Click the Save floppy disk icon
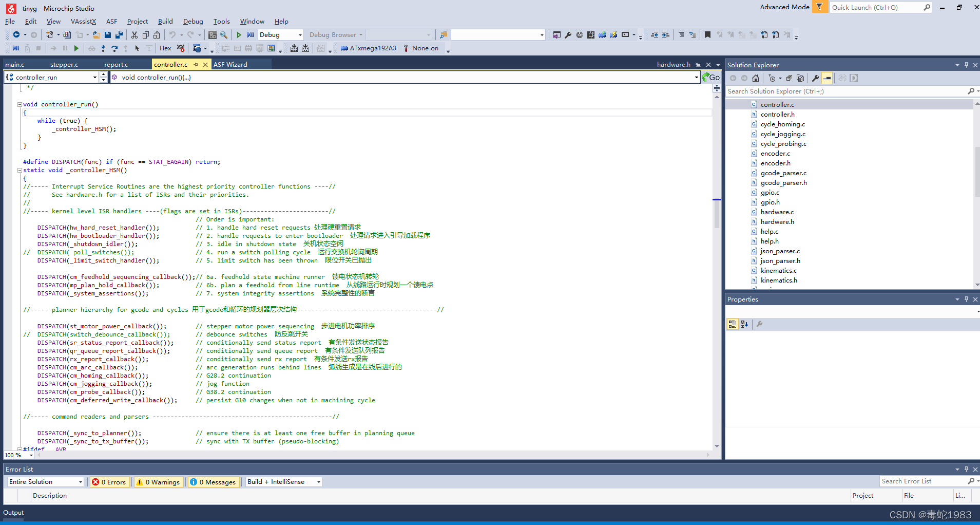This screenshot has height=525, width=980. coord(108,35)
